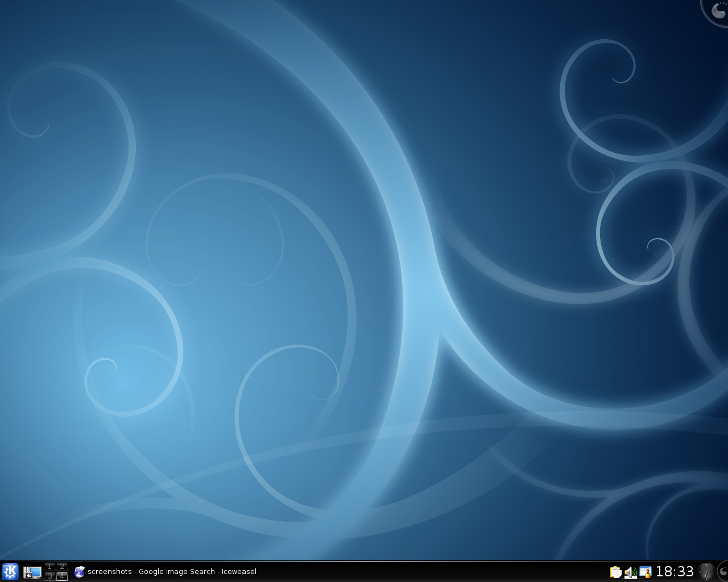This screenshot has width=728, height=582.
Task: Open the Klipper clipboard tray icon
Action: click(x=615, y=572)
